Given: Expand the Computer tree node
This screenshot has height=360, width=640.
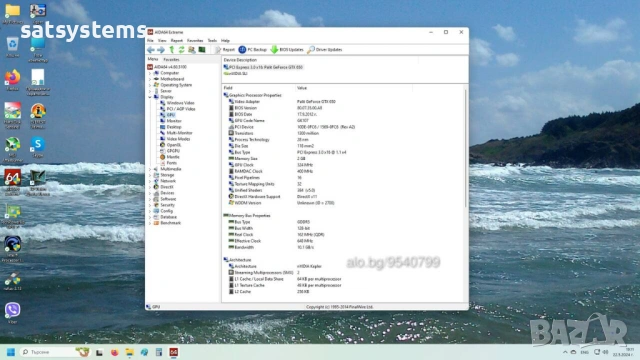Looking at the screenshot, I should (150, 73).
